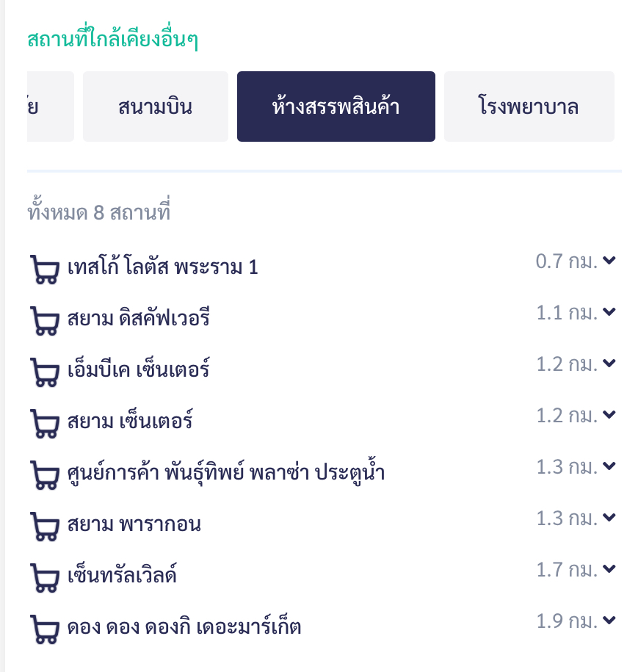Switch to the สนามบิน tab
The image size is (638, 672).
point(155,106)
